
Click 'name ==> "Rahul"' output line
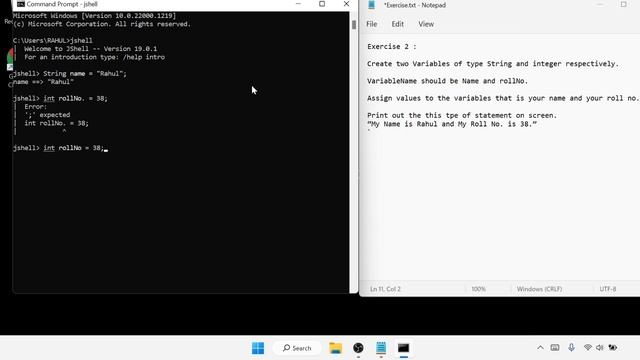(x=43, y=82)
